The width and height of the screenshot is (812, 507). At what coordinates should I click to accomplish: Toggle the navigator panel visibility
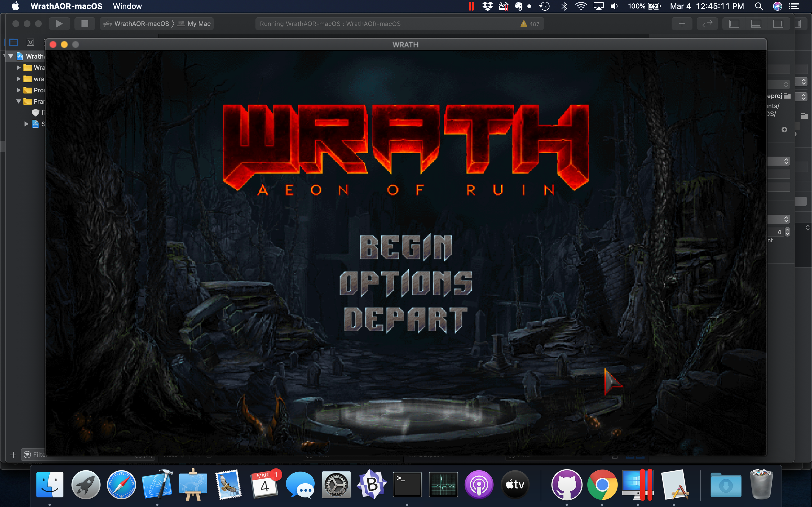coord(734,24)
